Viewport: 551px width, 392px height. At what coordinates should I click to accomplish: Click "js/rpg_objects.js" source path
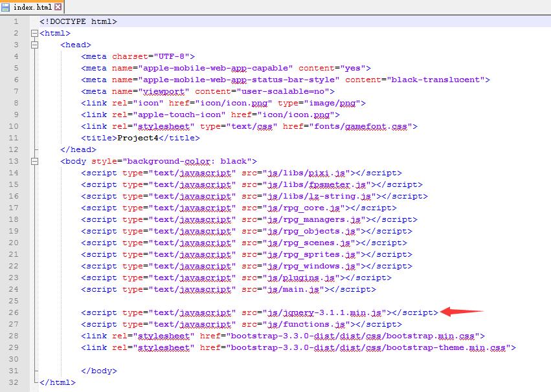click(311, 232)
